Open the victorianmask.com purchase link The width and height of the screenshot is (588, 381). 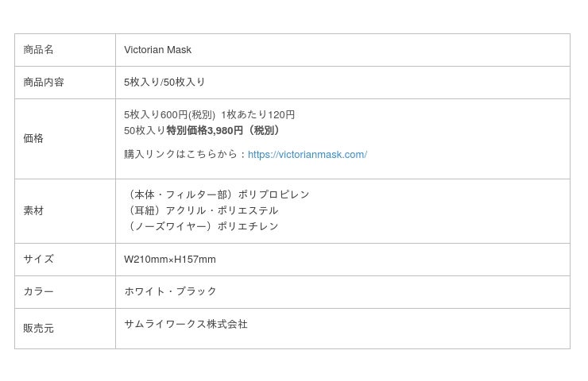pos(307,155)
